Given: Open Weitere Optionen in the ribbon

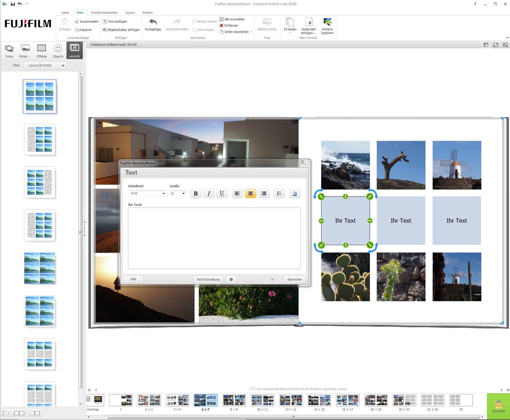Looking at the screenshot, I should pos(327,22).
